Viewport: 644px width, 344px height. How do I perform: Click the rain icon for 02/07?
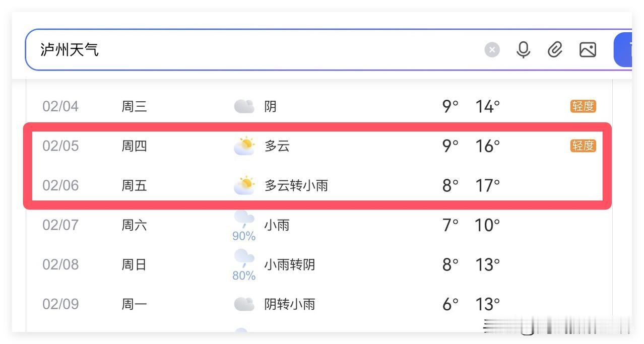[244, 219]
